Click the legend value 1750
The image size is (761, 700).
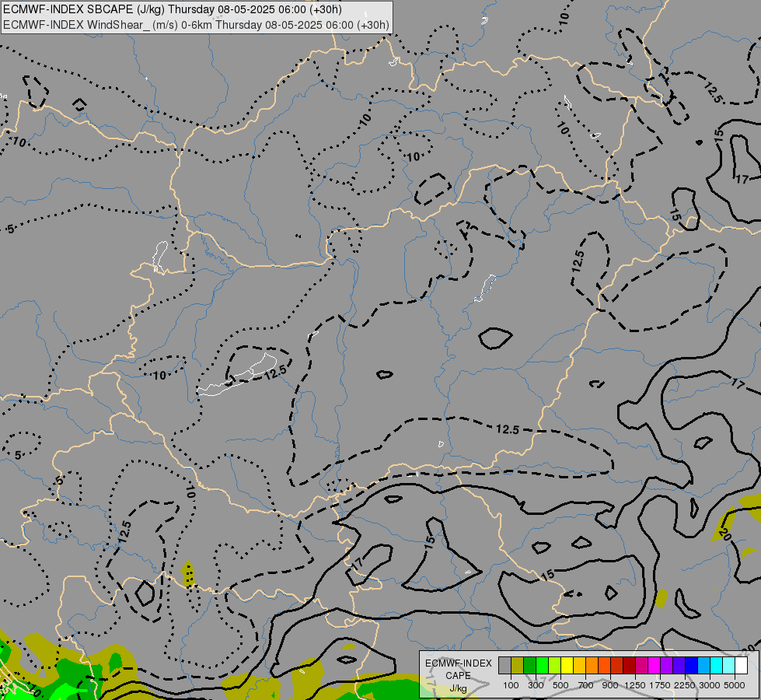[660, 685]
